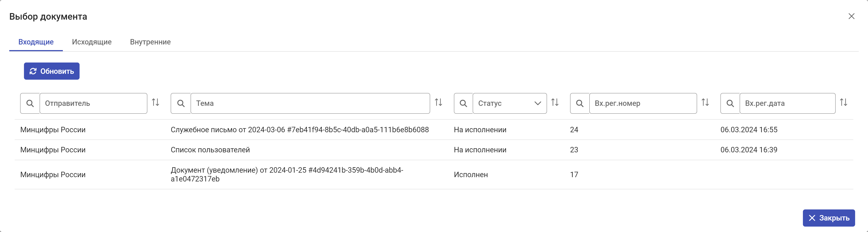Close the dialog with the top-right X icon

[851, 16]
